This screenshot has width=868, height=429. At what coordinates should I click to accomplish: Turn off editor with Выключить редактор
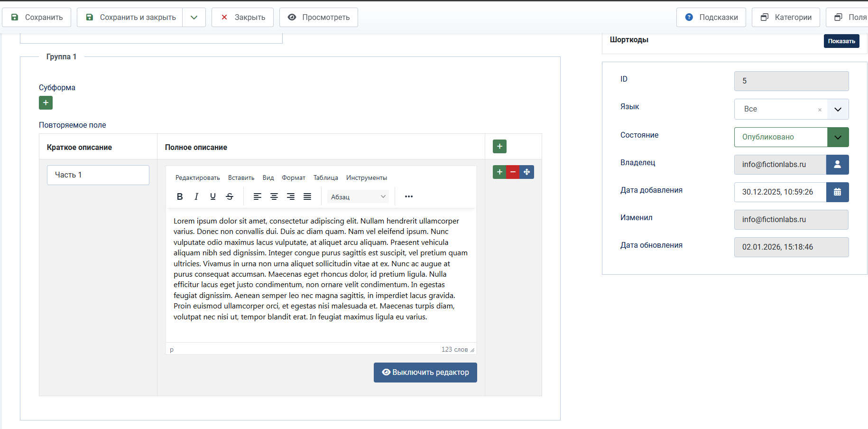coord(425,373)
